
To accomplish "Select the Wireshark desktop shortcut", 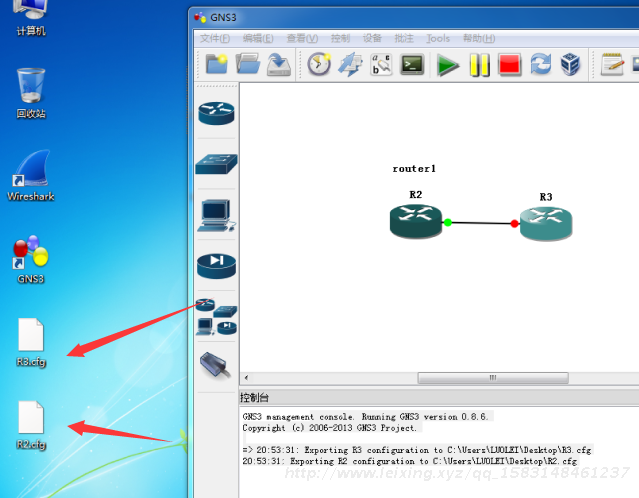I will click(31, 176).
